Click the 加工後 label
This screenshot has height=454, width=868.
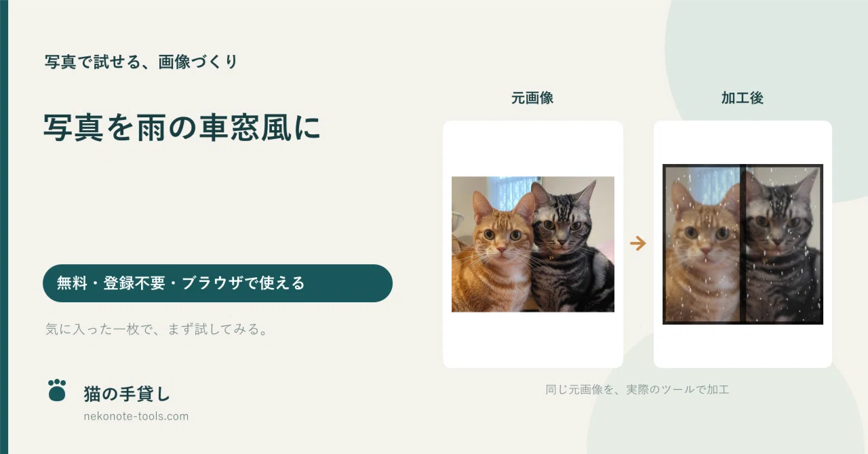[x=743, y=98]
